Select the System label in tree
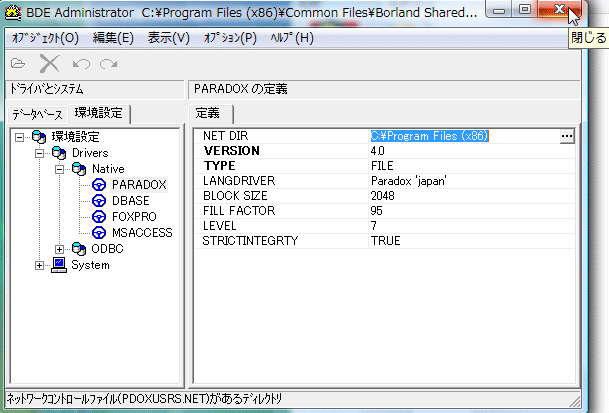The image size is (609, 413). coord(90,265)
